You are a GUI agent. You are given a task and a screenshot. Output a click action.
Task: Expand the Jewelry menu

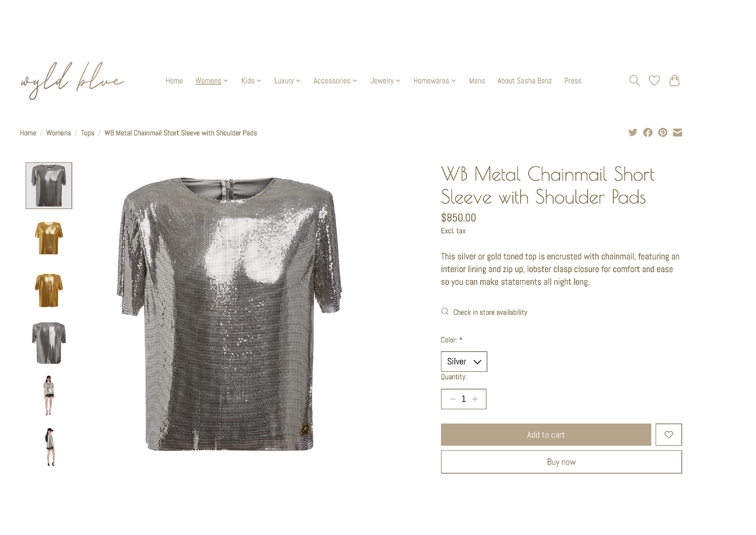[385, 81]
